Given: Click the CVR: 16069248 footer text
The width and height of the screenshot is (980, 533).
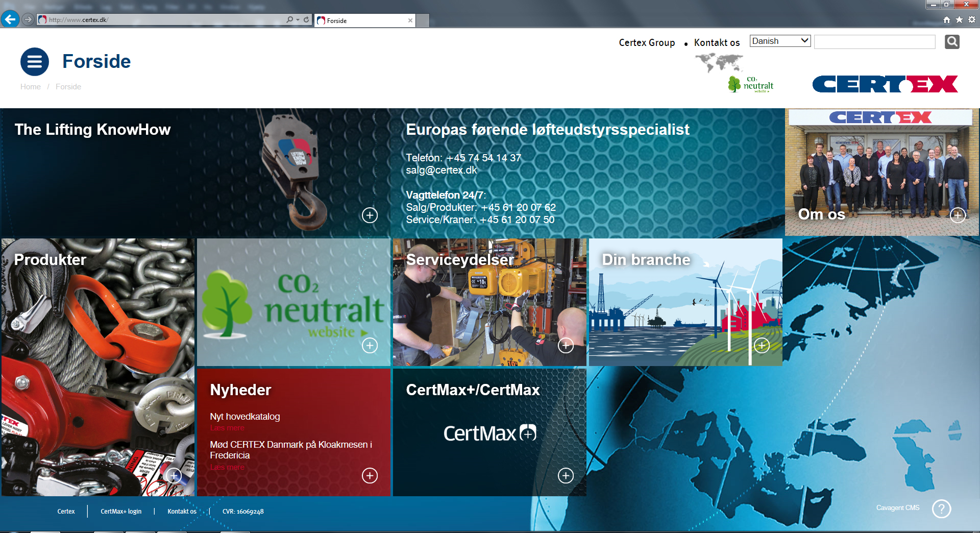Looking at the screenshot, I should click(243, 512).
